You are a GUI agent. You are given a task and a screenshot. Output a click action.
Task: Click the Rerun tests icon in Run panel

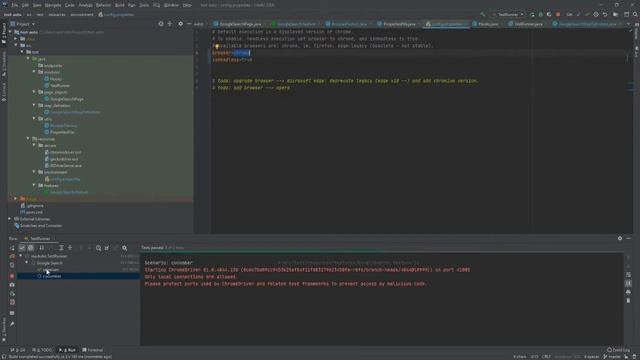coord(12,248)
